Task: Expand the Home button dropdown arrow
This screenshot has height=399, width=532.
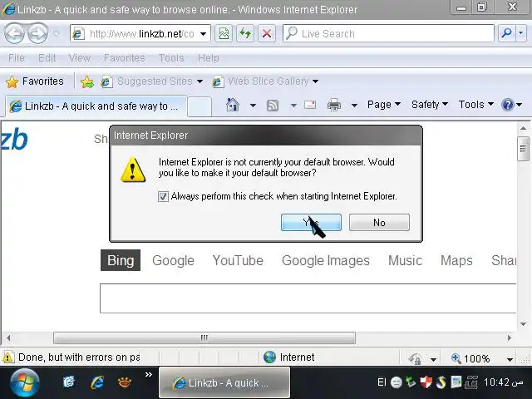Action: coord(253,106)
